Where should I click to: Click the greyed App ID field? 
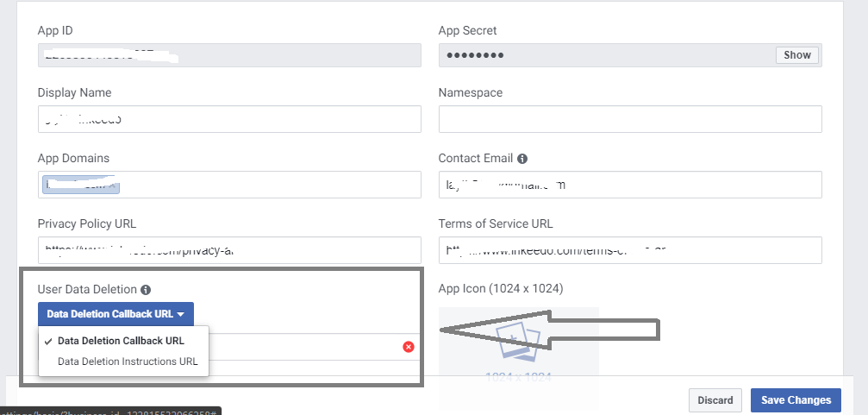click(x=229, y=55)
